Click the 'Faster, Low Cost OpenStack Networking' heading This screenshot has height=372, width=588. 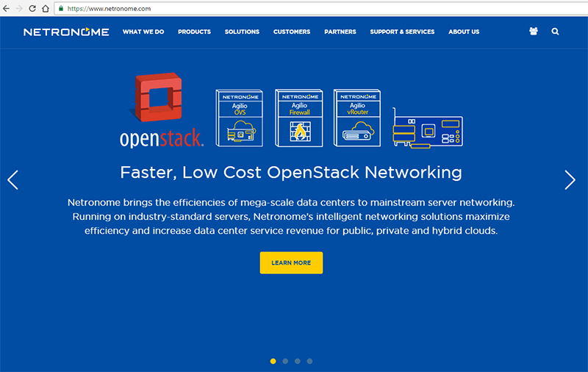pos(291,173)
